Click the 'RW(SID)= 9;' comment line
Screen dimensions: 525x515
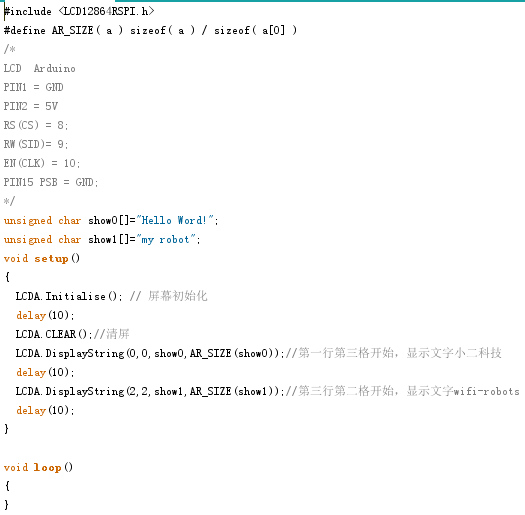click(36, 144)
